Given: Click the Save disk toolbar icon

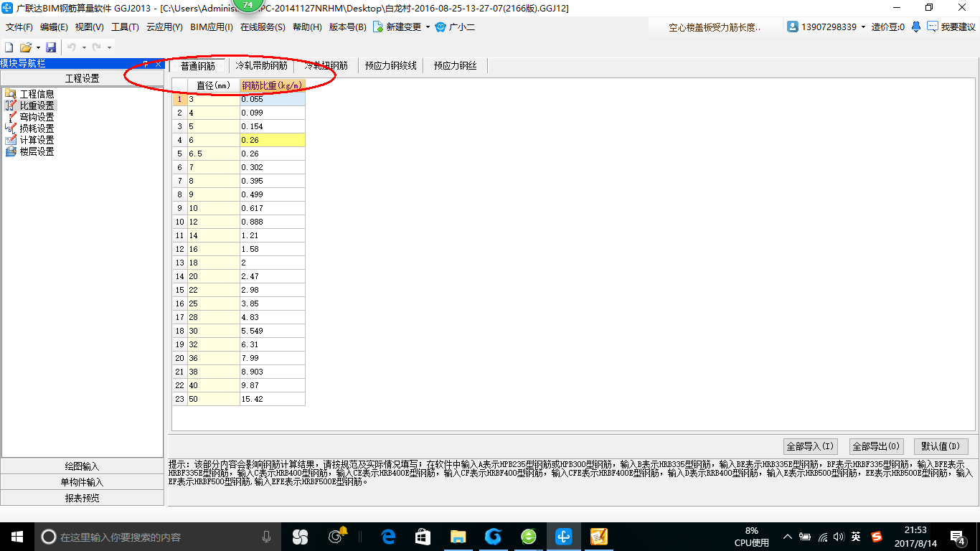Looking at the screenshot, I should coord(51,47).
